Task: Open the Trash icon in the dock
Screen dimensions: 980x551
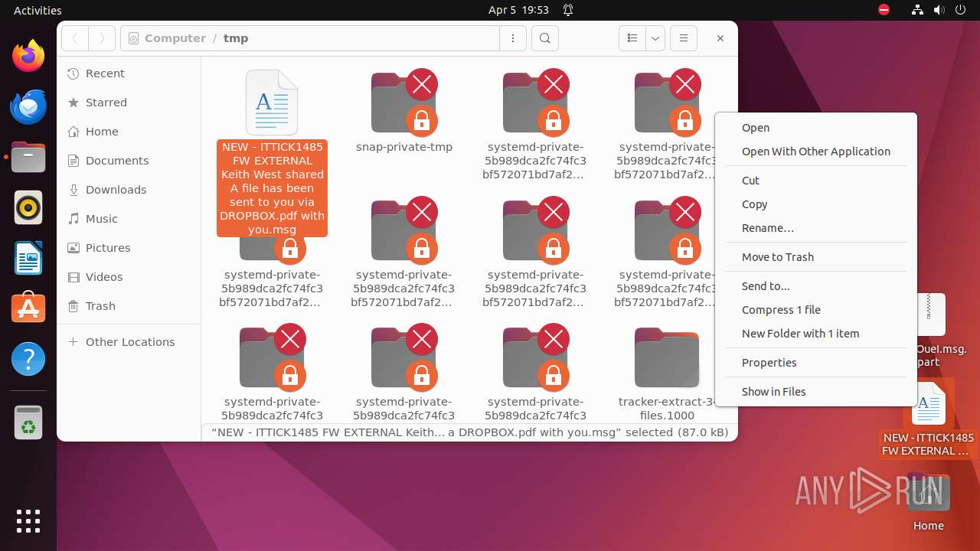Action: point(28,422)
